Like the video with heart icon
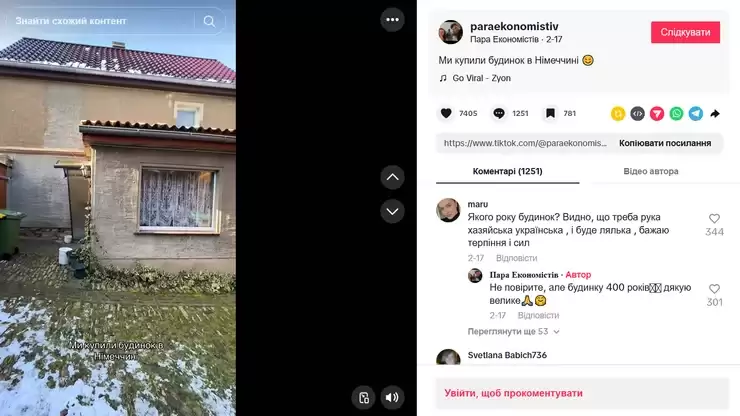Screen dimensions: 740x416 (446, 113)
